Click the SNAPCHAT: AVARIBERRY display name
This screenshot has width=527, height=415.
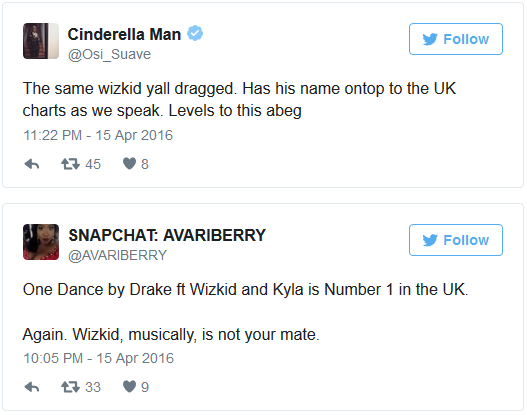(167, 235)
